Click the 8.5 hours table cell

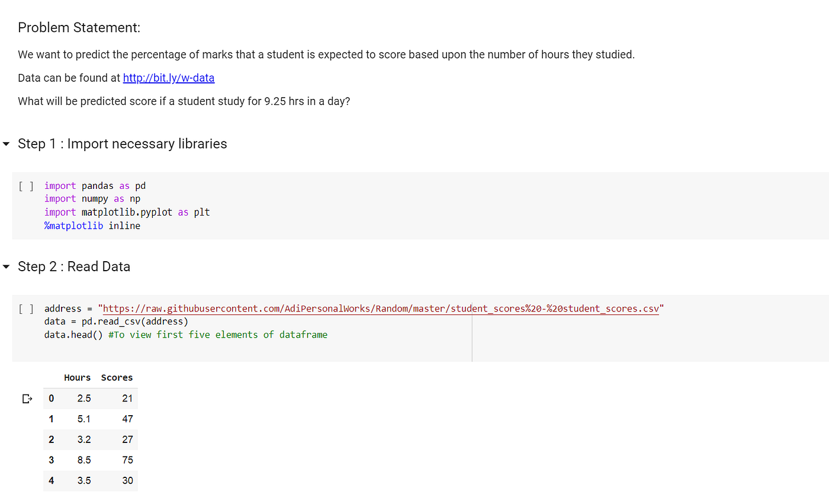pos(84,460)
